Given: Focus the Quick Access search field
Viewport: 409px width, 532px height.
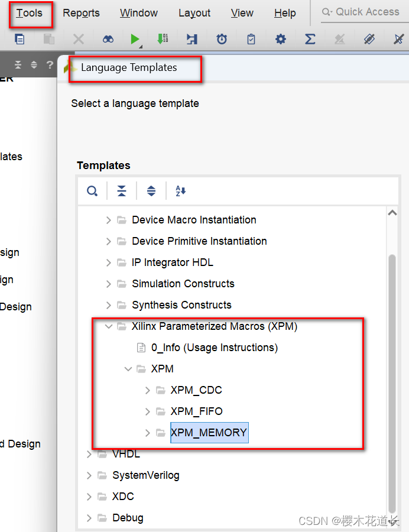Looking at the screenshot, I should tap(365, 12).
